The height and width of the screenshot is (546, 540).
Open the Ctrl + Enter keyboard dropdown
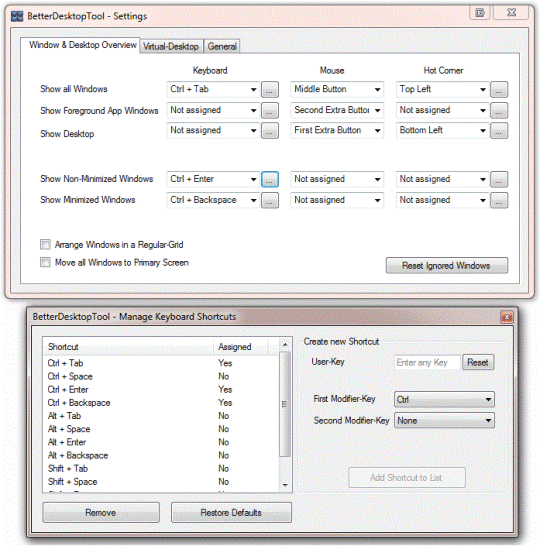click(213, 179)
